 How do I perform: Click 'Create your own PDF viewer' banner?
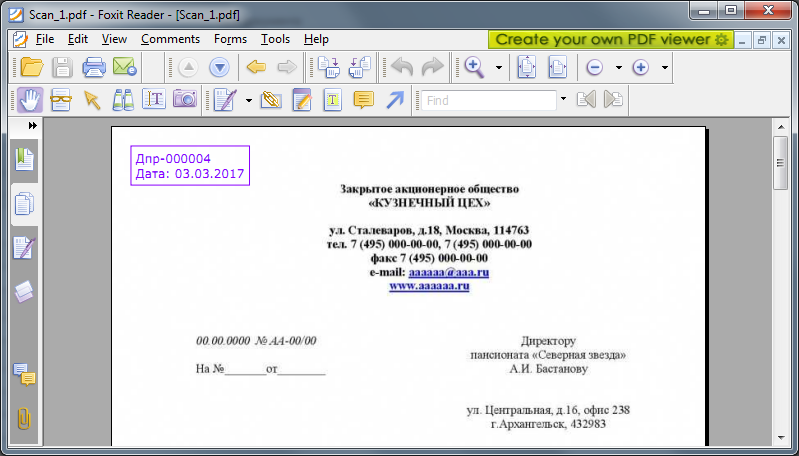pyautogui.click(x=611, y=39)
